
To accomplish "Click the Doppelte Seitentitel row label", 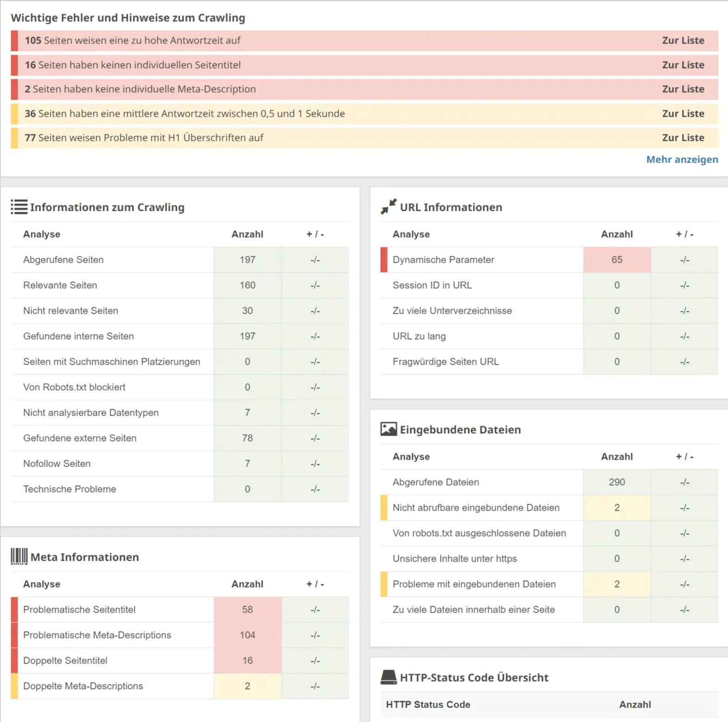I will (x=65, y=660).
